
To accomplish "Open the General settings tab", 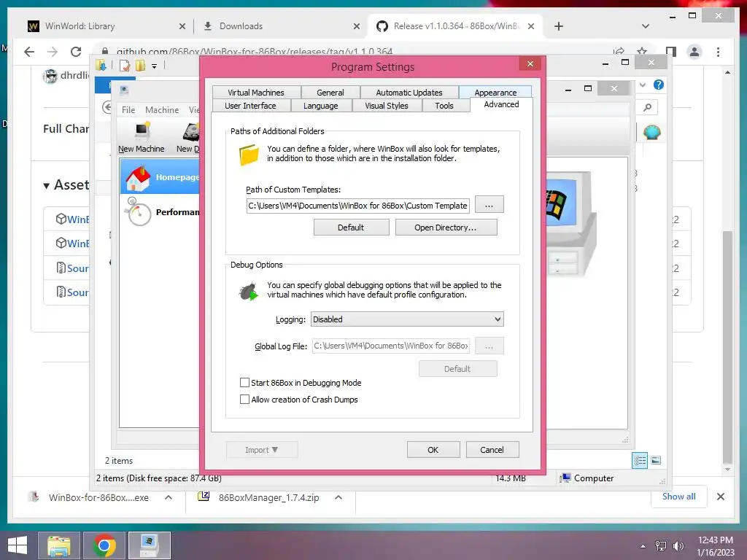I will [330, 93].
